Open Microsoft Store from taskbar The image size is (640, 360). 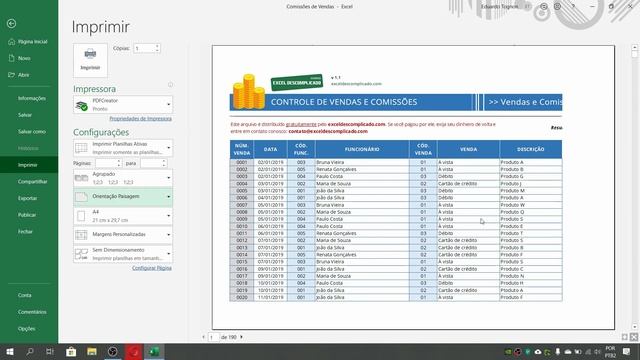tap(71, 351)
